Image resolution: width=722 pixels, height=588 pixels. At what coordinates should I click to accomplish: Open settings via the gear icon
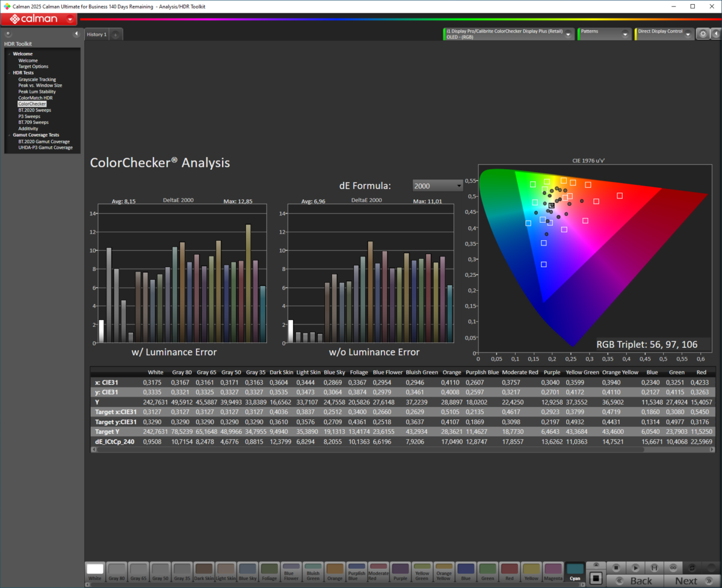pos(702,34)
